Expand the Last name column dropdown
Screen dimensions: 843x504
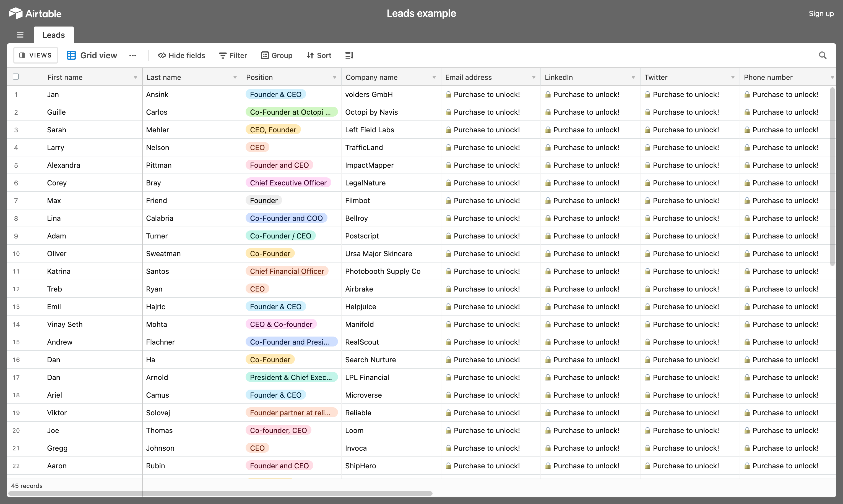tap(235, 77)
